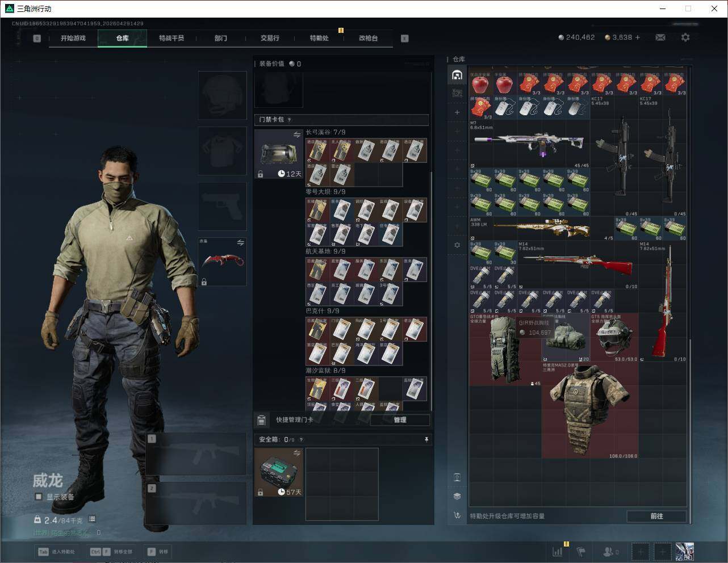The width and height of the screenshot is (728, 563).
Task: Click the 门禁卡包 header label
Action: [x=271, y=120]
